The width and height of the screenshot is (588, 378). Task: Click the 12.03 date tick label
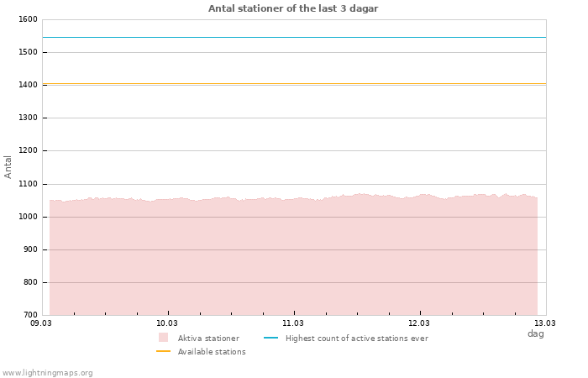pyautogui.click(x=419, y=323)
